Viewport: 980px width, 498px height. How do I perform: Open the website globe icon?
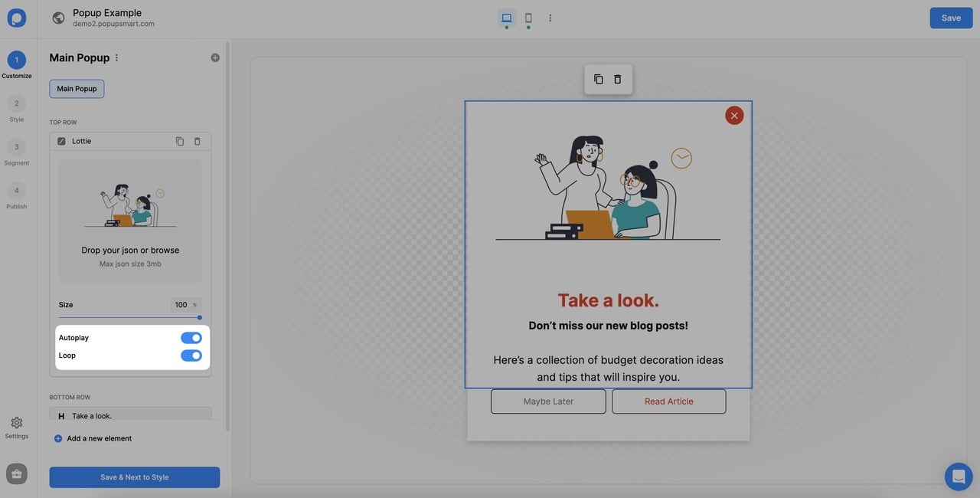[x=58, y=18]
